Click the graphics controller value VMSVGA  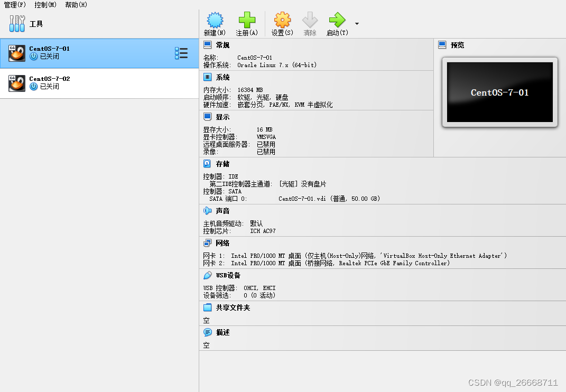click(x=266, y=137)
